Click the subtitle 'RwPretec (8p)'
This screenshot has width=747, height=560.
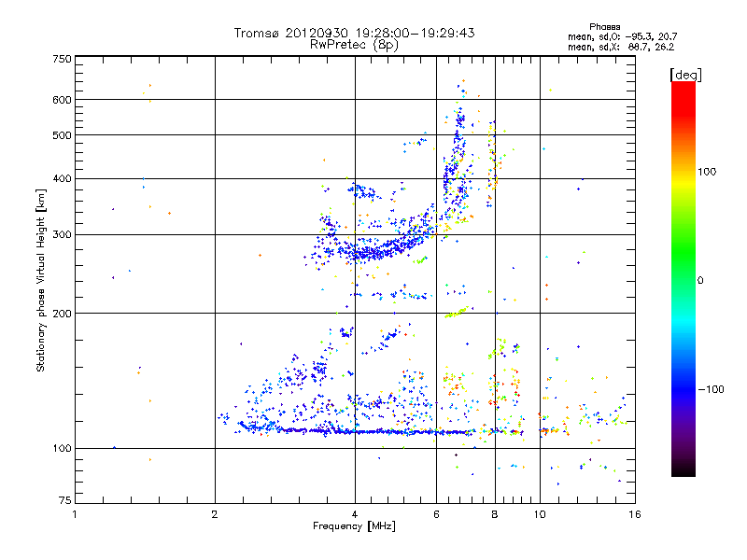354,45
